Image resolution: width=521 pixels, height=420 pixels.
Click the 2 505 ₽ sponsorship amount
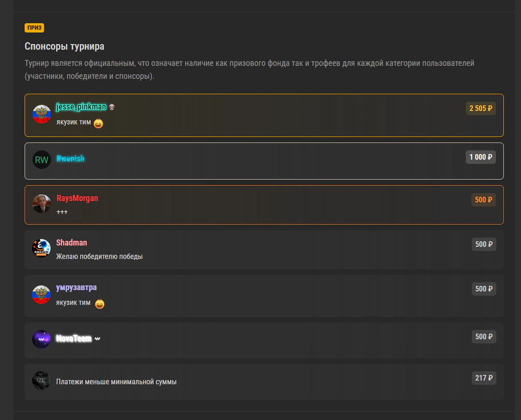click(481, 109)
